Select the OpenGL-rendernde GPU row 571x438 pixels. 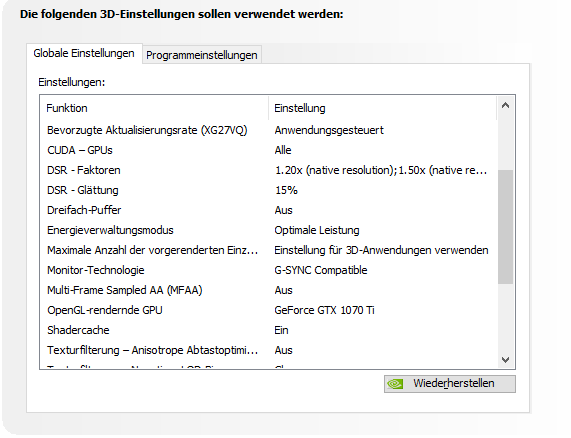[x=268, y=310]
